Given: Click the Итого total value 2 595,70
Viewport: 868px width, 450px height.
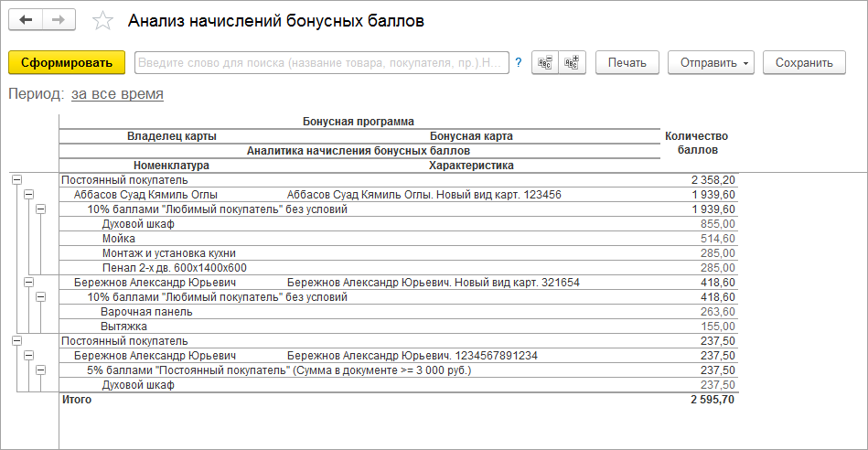Looking at the screenshot, I should (713, 400).
